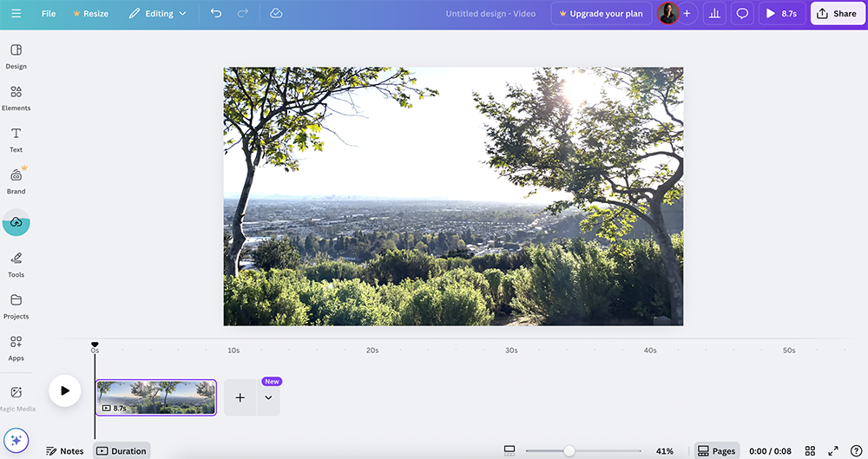Viewport: 868px width, 459px height.
Task: Open the Notes panel
Action: (x=65, y=450)
